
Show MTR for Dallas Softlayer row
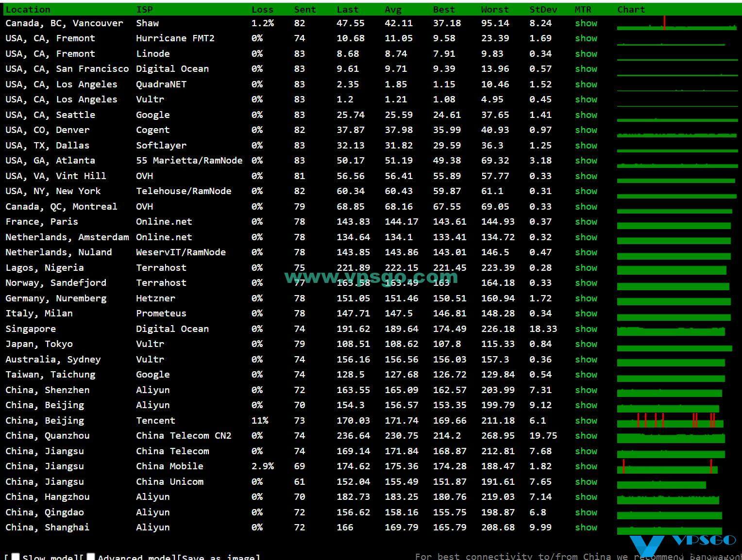click(x=586, y=146)
